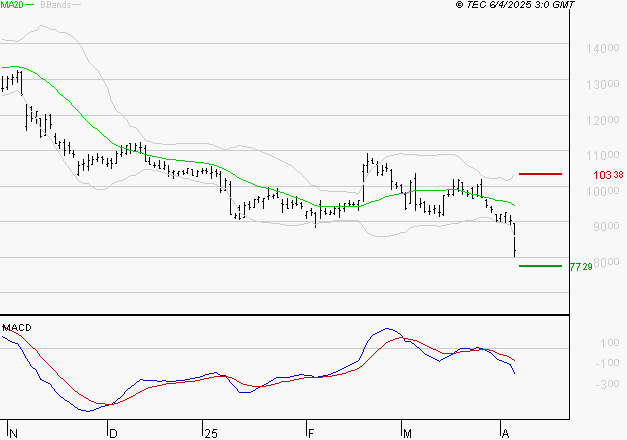This screenshot has width=627, height=440.
Task: Click the 13000 price axis label
Action: (x=603, y=84)
